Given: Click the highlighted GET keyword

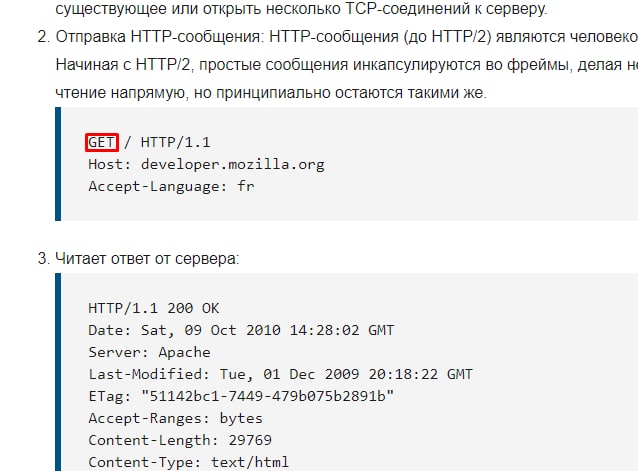Looking at the screenshot, I should [x=103, y=142].
